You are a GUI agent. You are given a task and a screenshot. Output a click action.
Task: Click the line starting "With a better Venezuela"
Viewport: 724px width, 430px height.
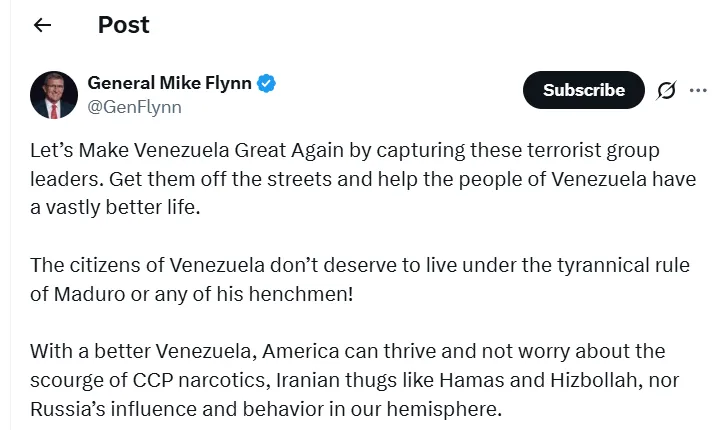[x=347, y=352]
